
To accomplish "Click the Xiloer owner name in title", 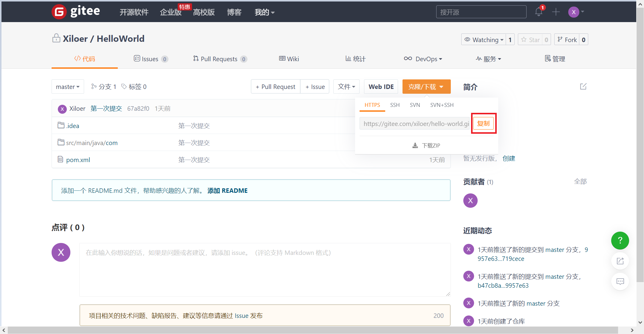I will coord(75,39).
